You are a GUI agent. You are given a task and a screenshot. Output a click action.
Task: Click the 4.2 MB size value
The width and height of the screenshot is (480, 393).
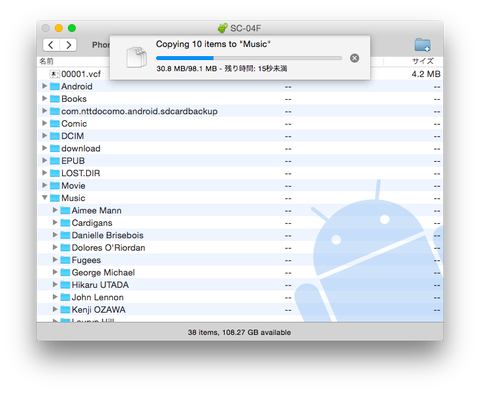point(426,74)
